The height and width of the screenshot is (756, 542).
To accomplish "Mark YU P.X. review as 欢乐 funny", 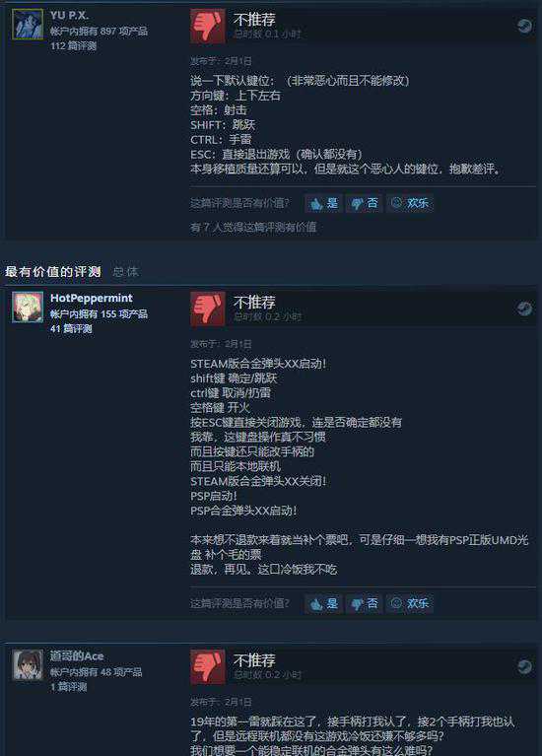I will pos(409,203).
